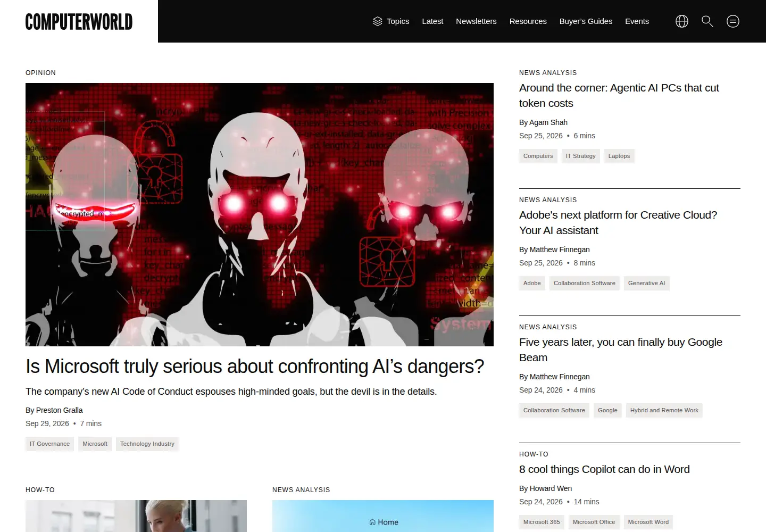Open '8 cool things Copilot can do in Word'
766x532 pixels.
[604, 469]
